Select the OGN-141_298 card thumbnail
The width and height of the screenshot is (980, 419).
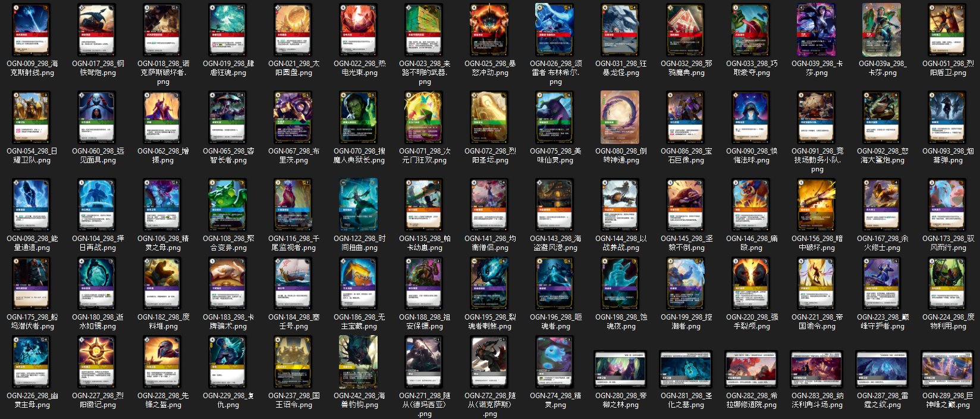click(x=490, y=205)
